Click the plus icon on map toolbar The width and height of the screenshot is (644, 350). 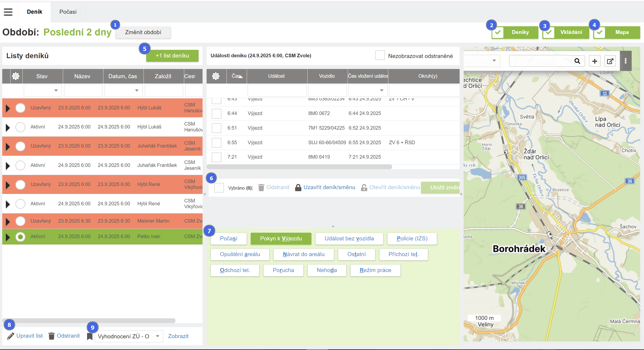[x=594, y=61]
